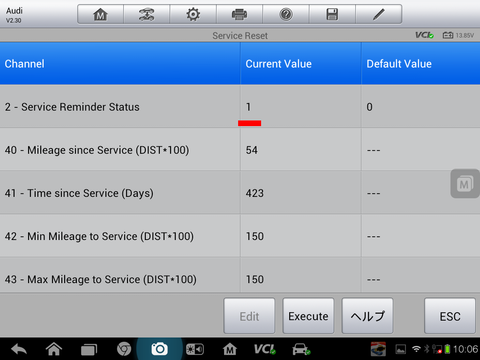Tap battery voltage 13.85V indicator
Viewport: 480px width, 360px height.
458,35
